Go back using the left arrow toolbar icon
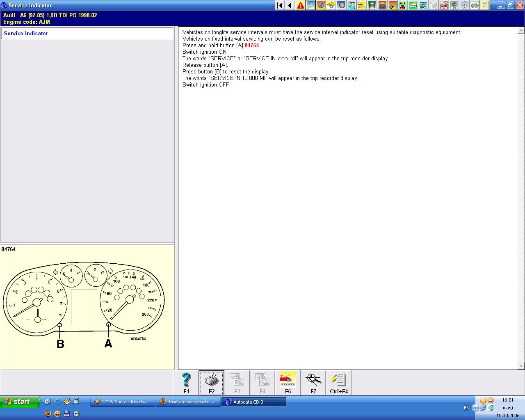 [x=290, y=5]
